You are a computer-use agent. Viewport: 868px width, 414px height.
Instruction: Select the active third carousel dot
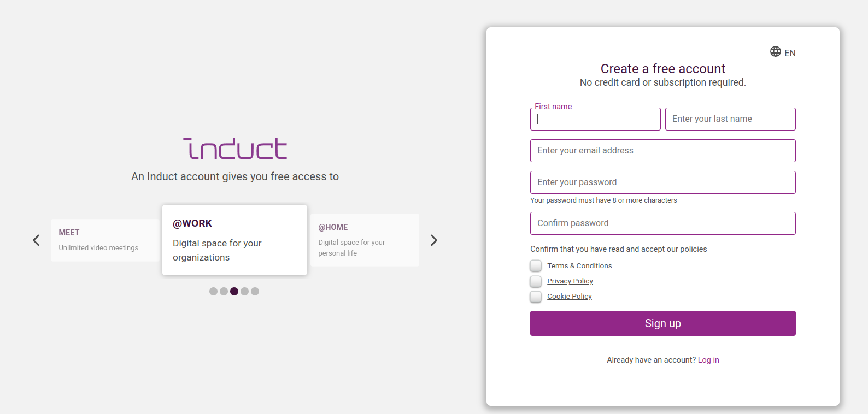pyautogui.click(x=234, y=292)
